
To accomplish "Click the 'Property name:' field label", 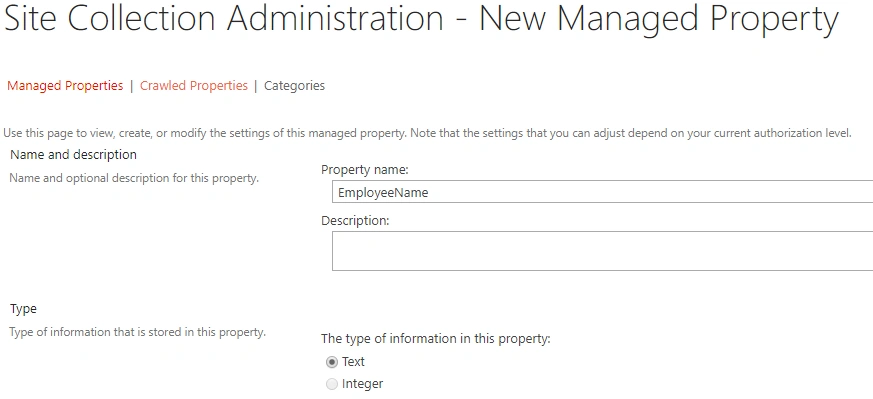I will 365,170.
